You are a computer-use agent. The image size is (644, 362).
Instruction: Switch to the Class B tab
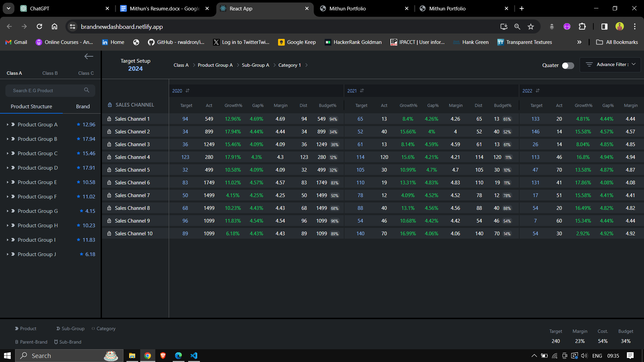pos(50,73)
